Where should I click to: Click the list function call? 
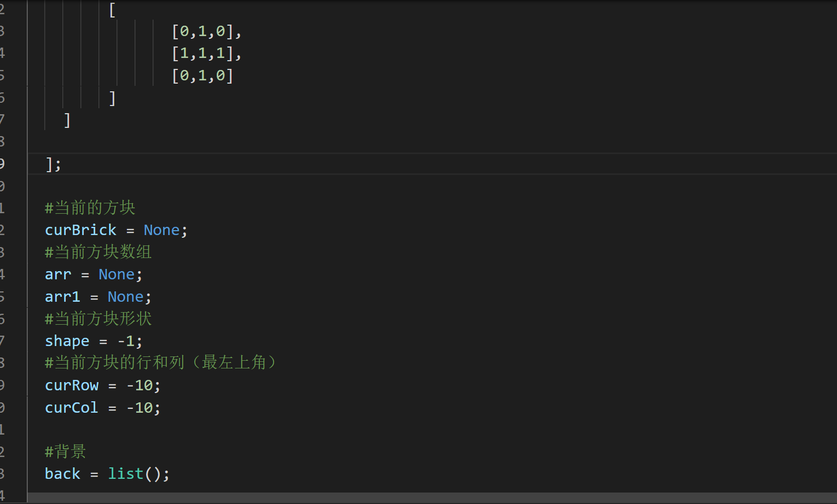125,474
